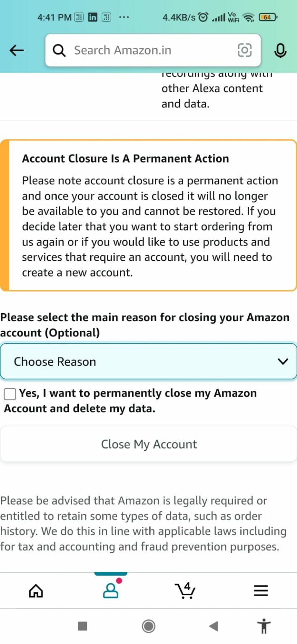Switch to the Profile tab in bottom navigation
297x644 pixels.
tap(110, 591)
